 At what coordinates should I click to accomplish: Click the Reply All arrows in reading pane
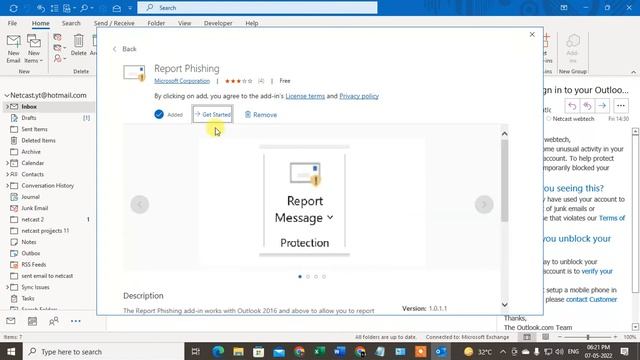(587, 106)
